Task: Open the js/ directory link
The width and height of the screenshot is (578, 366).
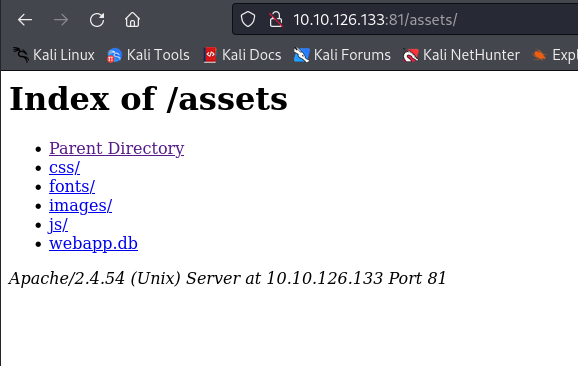Action: click(58, 224)
